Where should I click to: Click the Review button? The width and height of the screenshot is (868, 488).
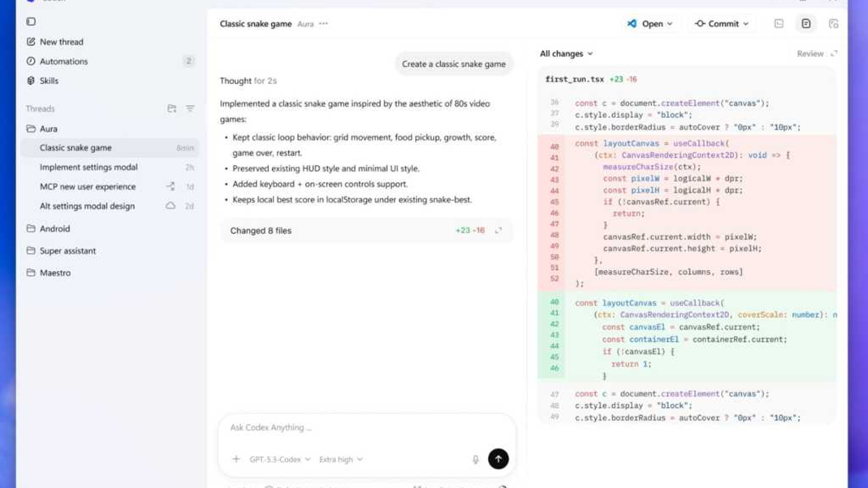pos(810,54)
